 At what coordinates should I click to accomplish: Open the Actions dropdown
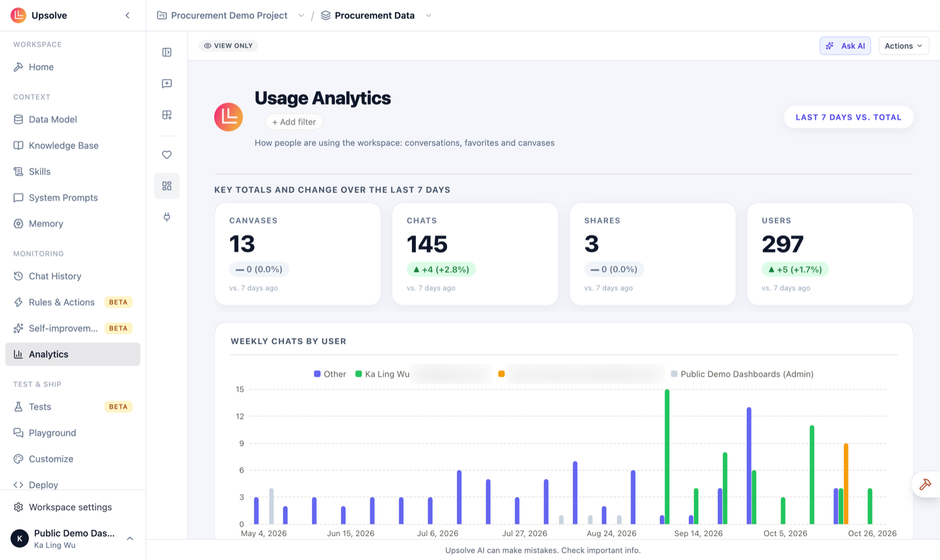(904, 46)
